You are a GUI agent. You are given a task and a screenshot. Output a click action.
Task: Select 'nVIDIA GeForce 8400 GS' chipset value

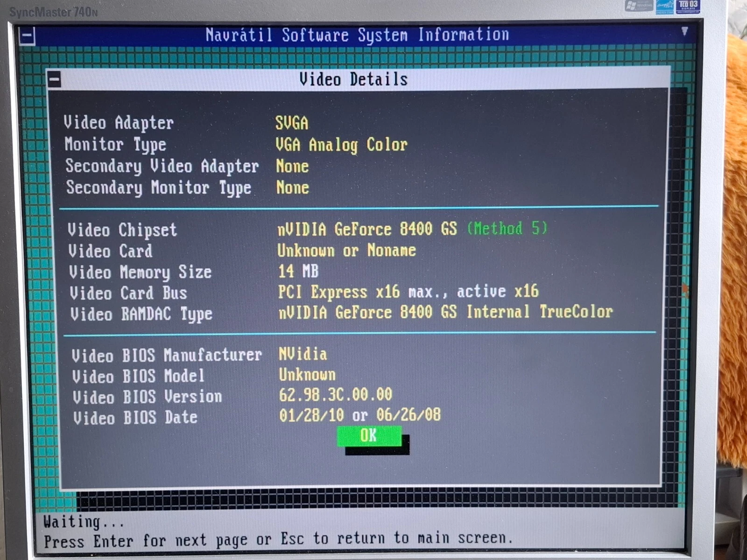367,229
